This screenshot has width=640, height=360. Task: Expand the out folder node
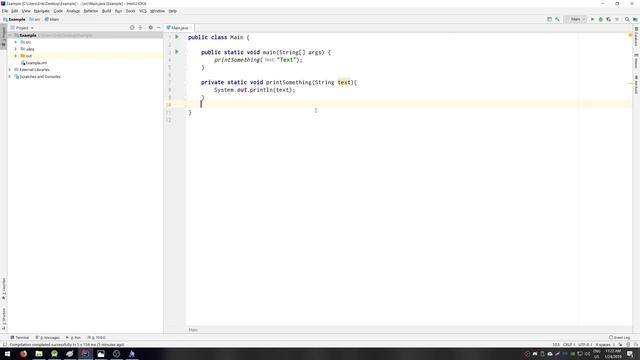click(x=16, y=56)
